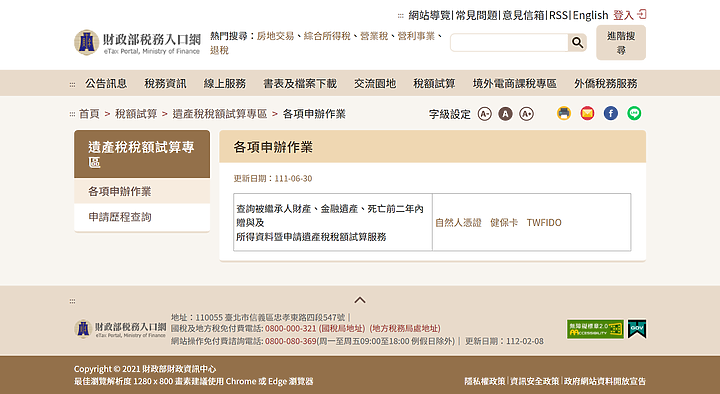Open 隱私權政策 link
Image resolution: width=720 pixels, height=394 pixels.
pyautogui.click(x=484, y=381)
